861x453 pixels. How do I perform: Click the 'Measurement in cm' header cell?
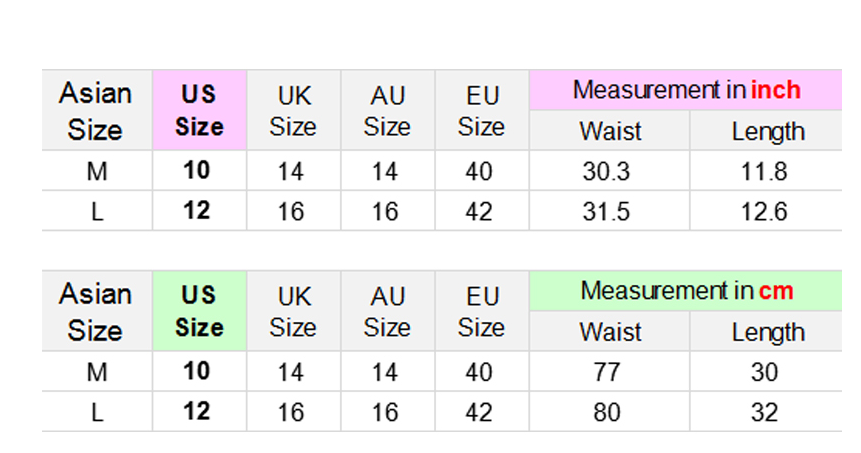click(686, 291)
